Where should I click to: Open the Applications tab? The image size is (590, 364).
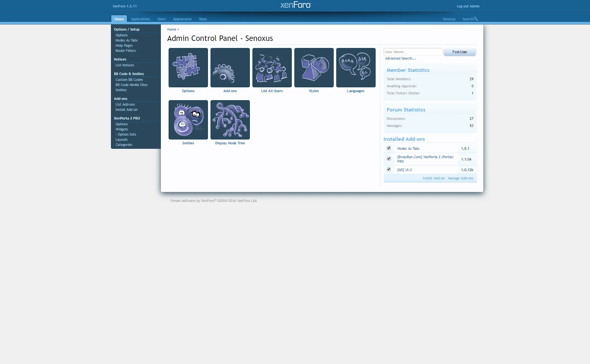[x=141, y=19]
